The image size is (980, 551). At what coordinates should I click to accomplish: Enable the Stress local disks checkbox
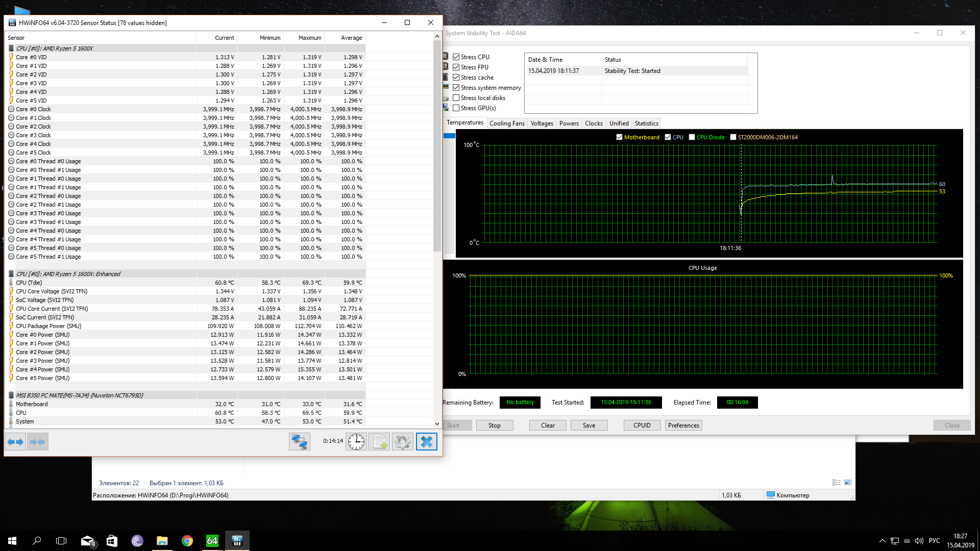click(x=456, y=98)
